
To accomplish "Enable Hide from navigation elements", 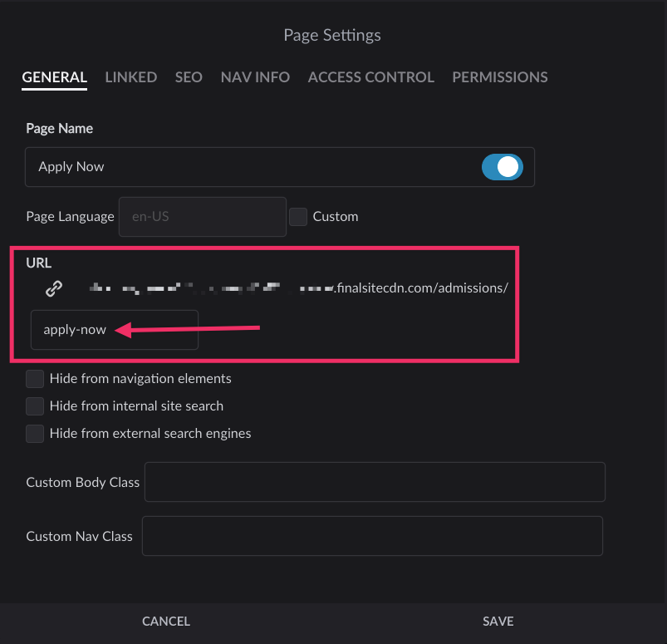I will coord(35,378).
